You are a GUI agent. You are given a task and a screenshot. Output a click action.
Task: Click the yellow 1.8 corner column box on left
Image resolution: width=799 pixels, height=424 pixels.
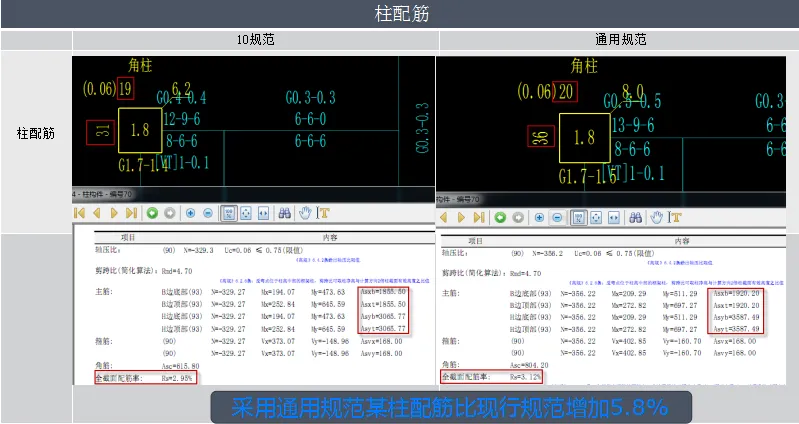[x=140, y=130]
